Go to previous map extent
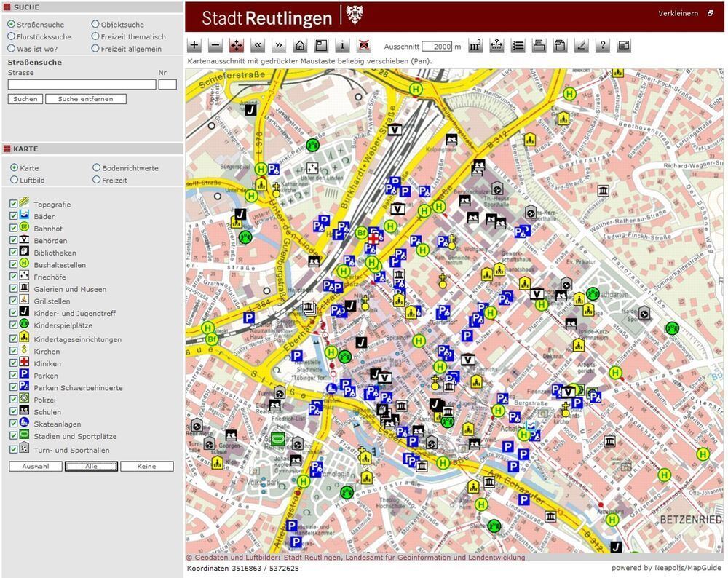The height and width of the screenshot is (578, 728). point(258,46)
